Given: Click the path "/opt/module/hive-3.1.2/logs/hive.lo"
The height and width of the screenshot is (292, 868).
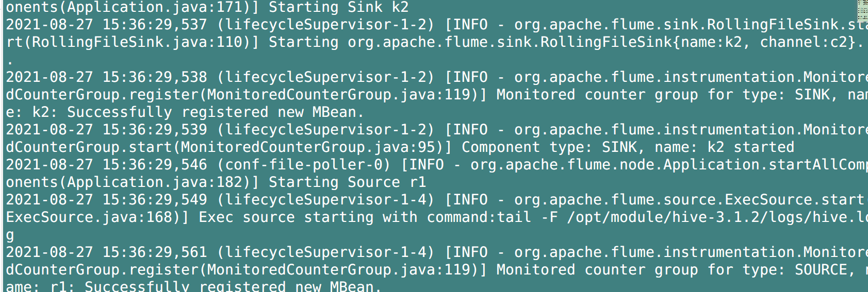Looking at the screenshot, I should coord(717,217).
